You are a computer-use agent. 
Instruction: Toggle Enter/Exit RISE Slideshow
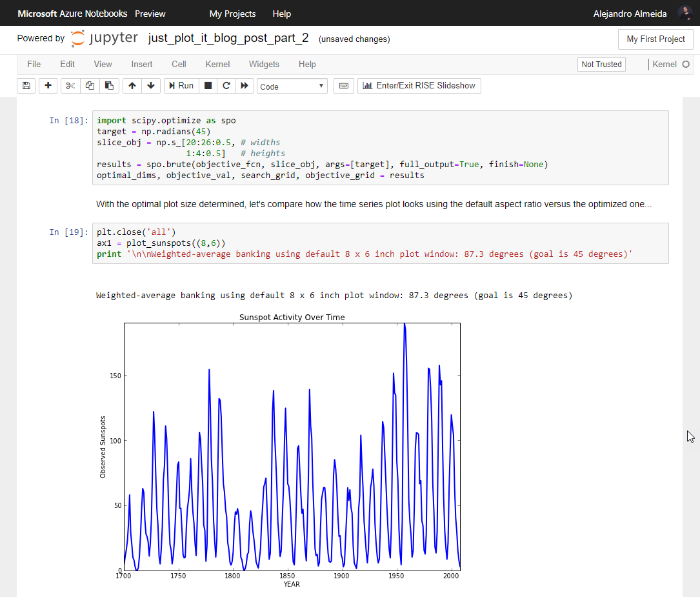click(419, 86)
